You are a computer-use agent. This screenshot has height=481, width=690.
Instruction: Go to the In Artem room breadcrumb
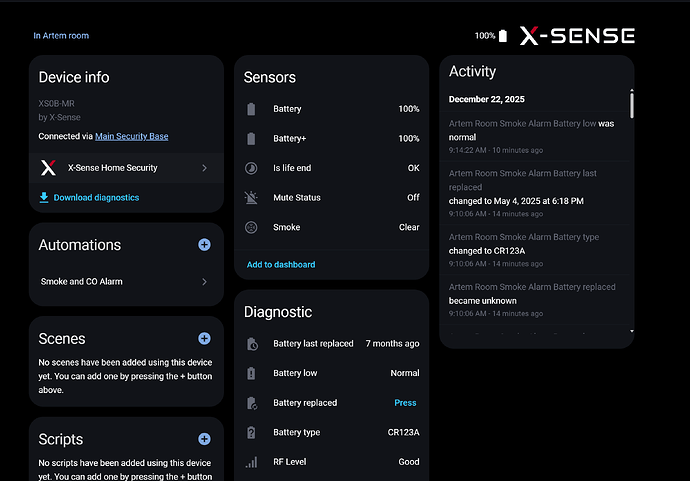point(61,36)
